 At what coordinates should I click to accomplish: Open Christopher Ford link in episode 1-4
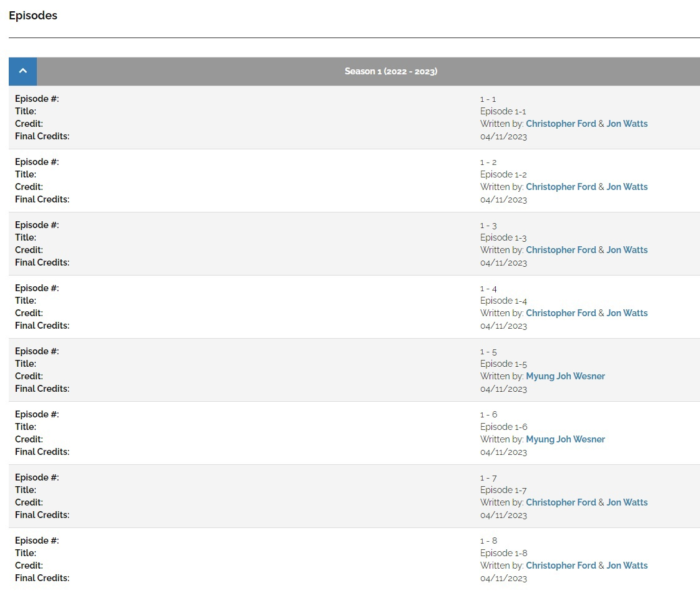tap(561, 312)
